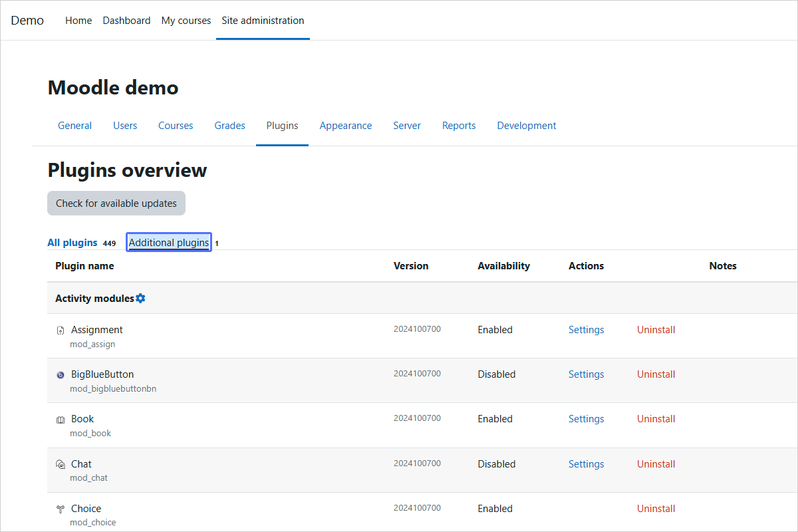
Task: Click mod_bigbluebuttonbn component text
Action: [x=113, y=389]
